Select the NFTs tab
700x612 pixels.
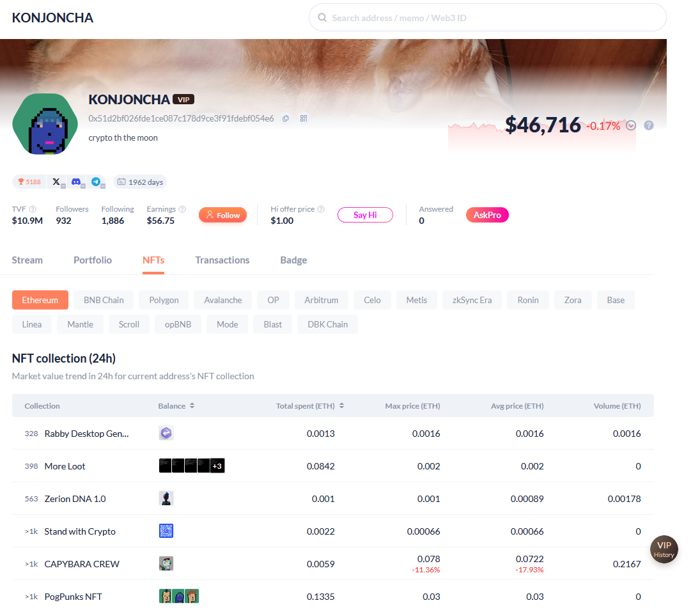pos(153,260)
